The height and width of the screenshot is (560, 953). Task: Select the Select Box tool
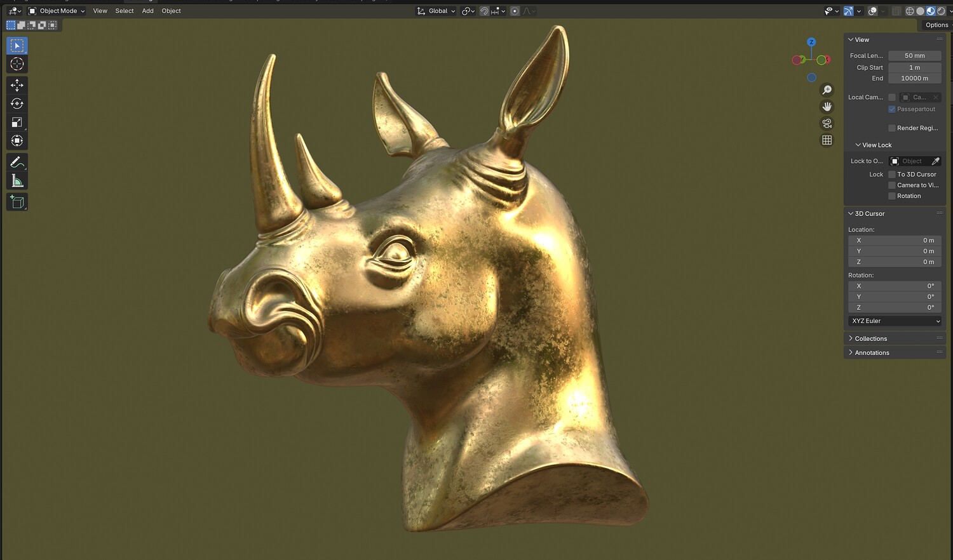(17, 46)
